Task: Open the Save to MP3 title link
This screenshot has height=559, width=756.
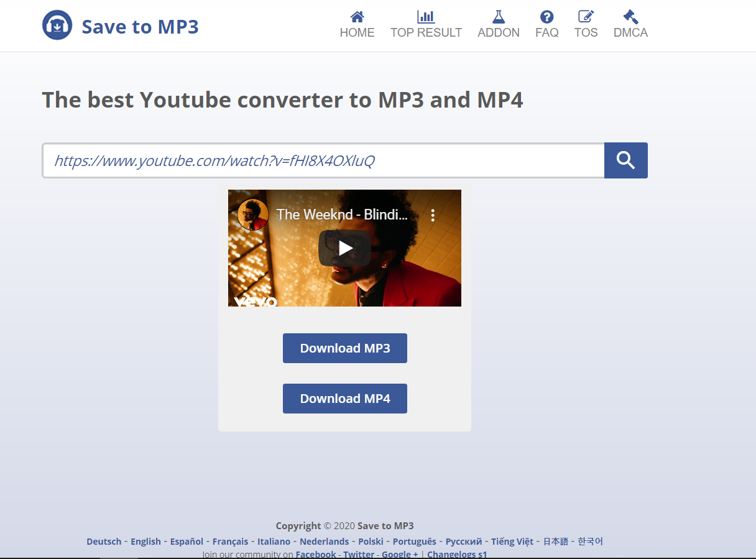Action: (x=140, y=27)
